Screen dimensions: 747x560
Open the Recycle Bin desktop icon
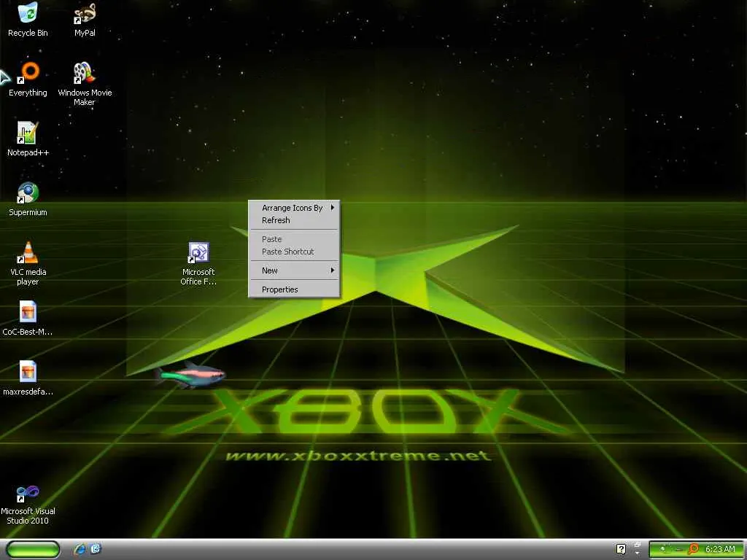(28, 19)
